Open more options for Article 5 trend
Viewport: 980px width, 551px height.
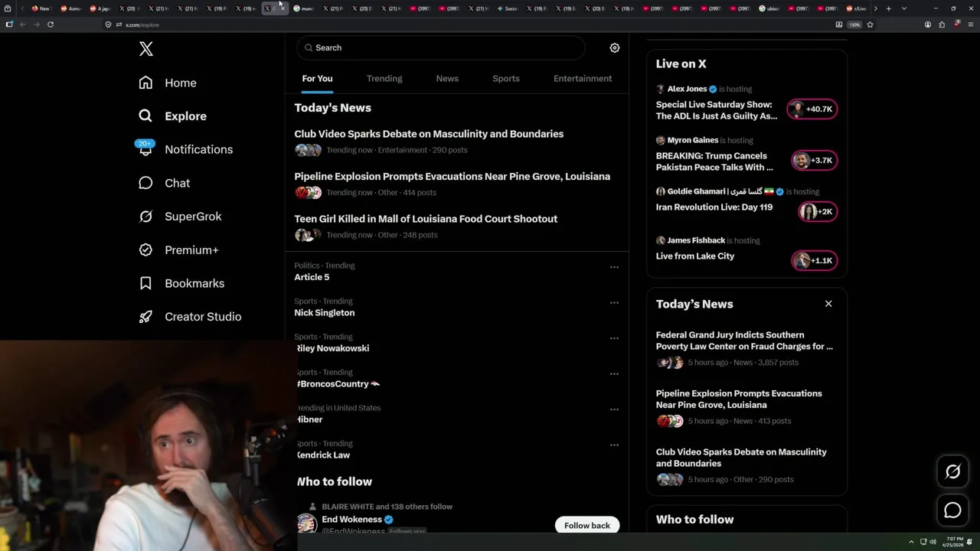pyautogui.click(x=614, y=267)
